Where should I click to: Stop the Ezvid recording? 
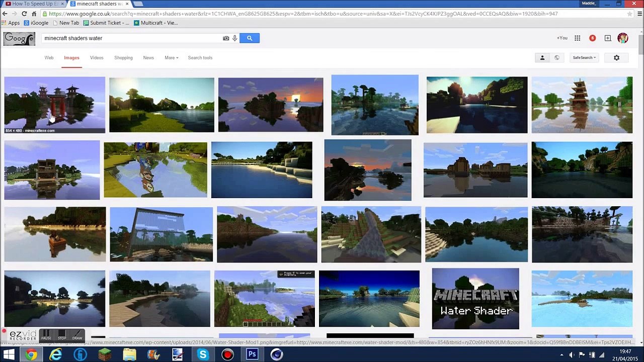62,335
